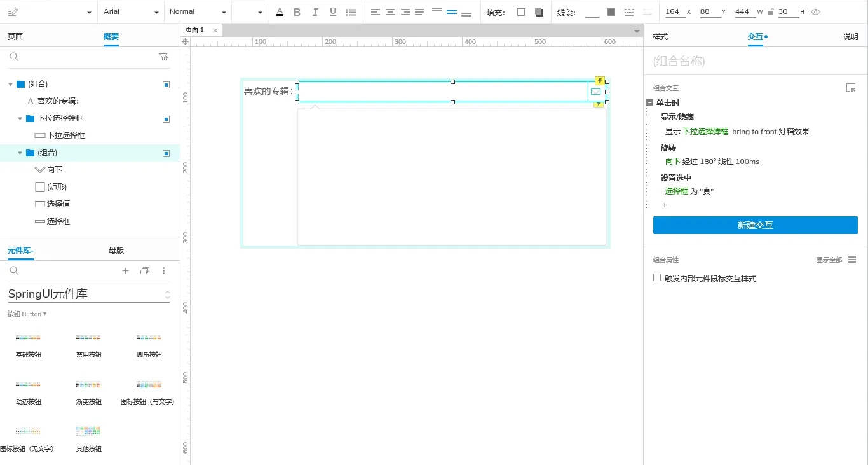Click the library search icon

[14, 271]
